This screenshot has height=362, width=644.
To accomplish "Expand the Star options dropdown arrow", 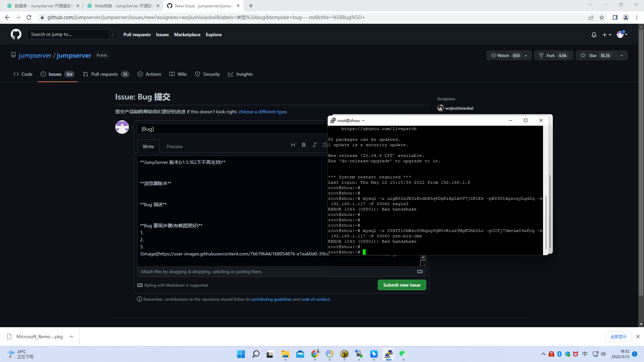I will click(x=622, y=55).
